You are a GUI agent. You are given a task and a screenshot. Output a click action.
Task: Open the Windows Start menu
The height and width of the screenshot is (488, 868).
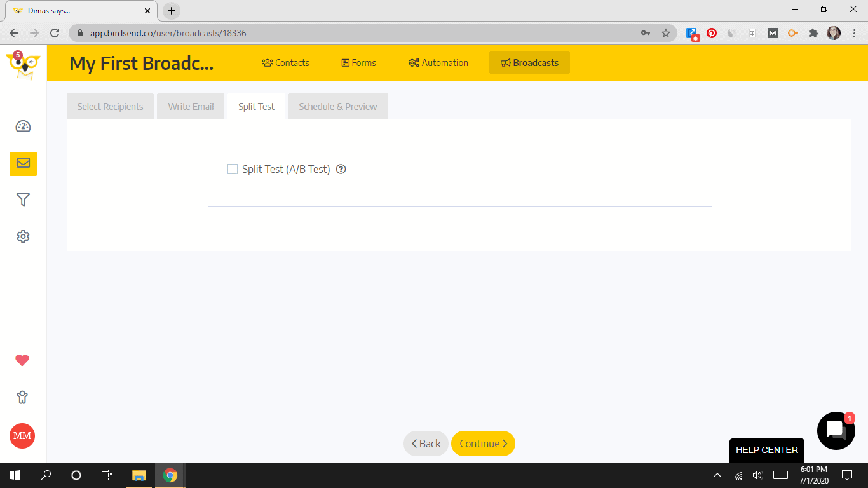(x=15, y=475)
